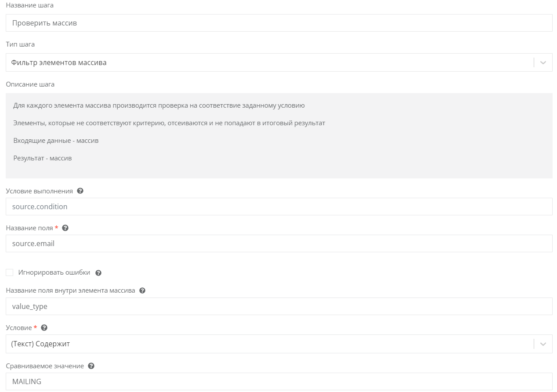Focus the value_type input field
Viewport: 557px width, 392px height.
(x=278, y=306)
